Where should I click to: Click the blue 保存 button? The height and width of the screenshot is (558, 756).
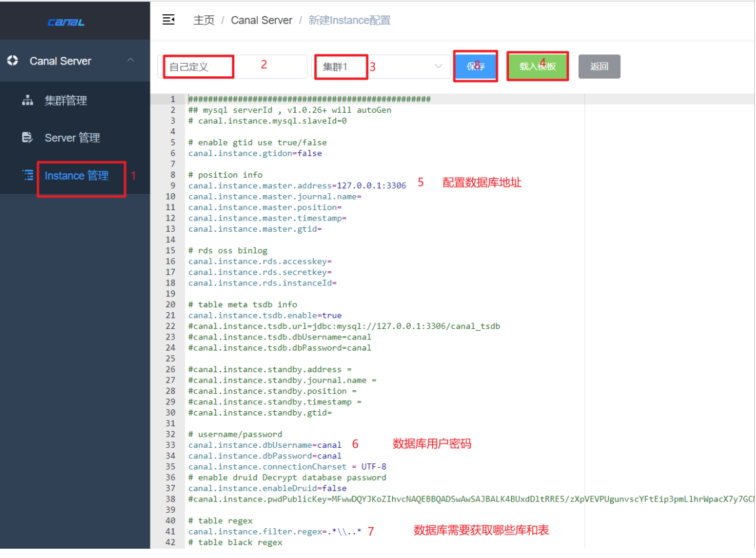[476, 66]
